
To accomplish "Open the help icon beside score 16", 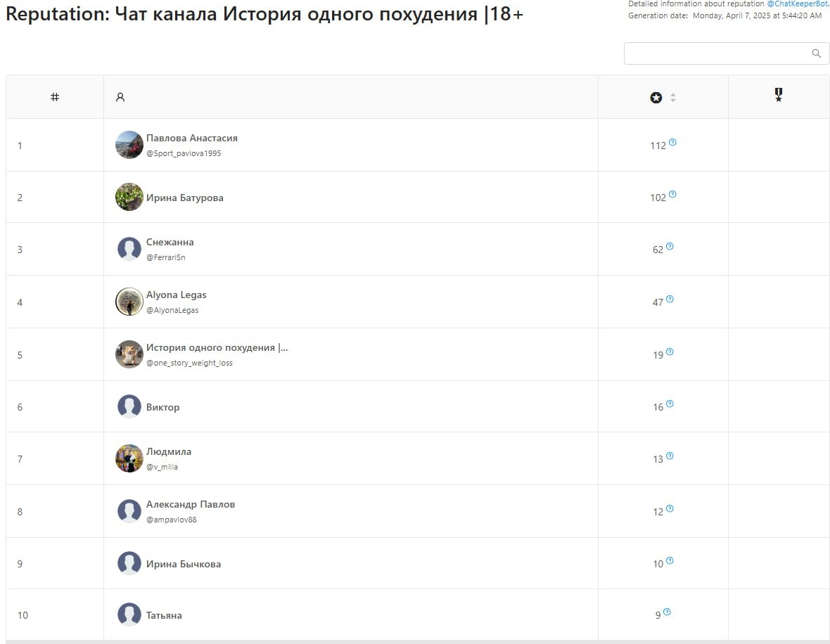I will (x=670, y=404).
